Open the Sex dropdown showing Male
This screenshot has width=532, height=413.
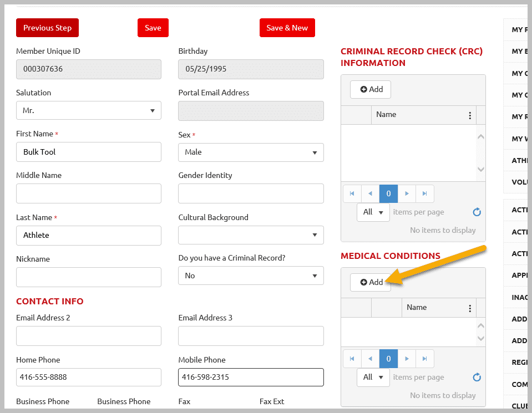(x=251, y=152)
